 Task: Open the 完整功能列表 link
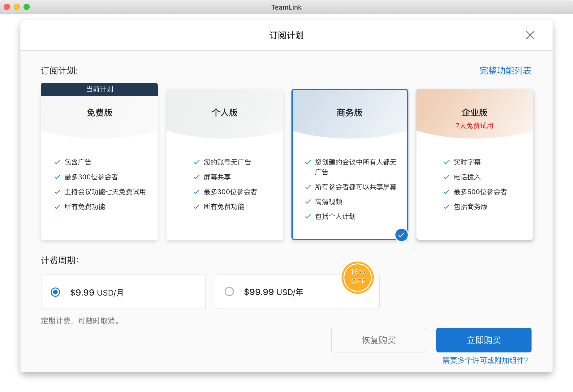pyautogui.click(x=505, y=71)
